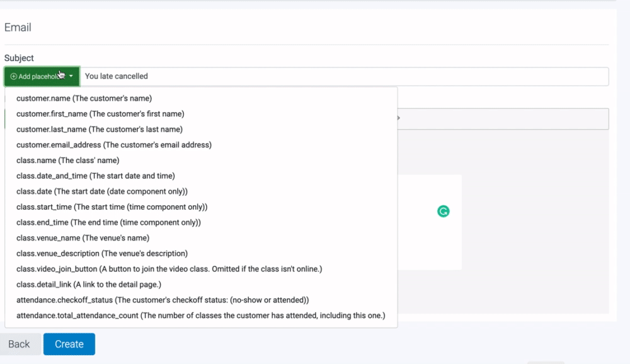Pick customer.last_name from placeholder list

[x=99, y=129]
